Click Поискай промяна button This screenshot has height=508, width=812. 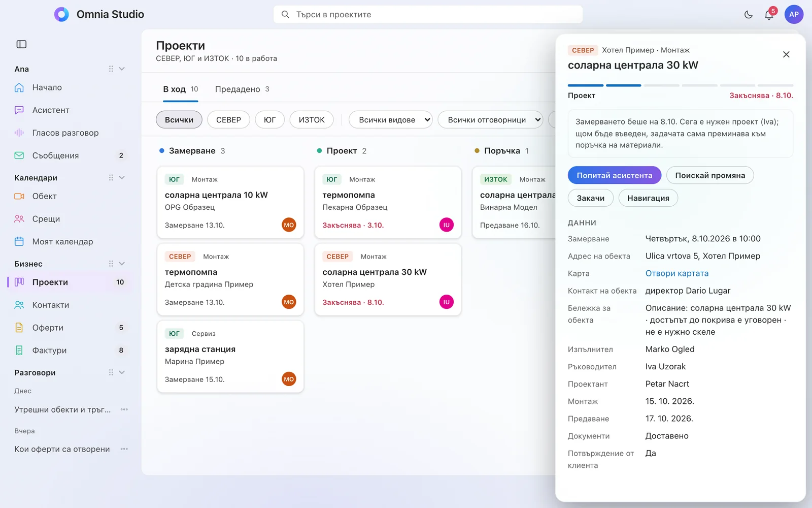(710, 175)
